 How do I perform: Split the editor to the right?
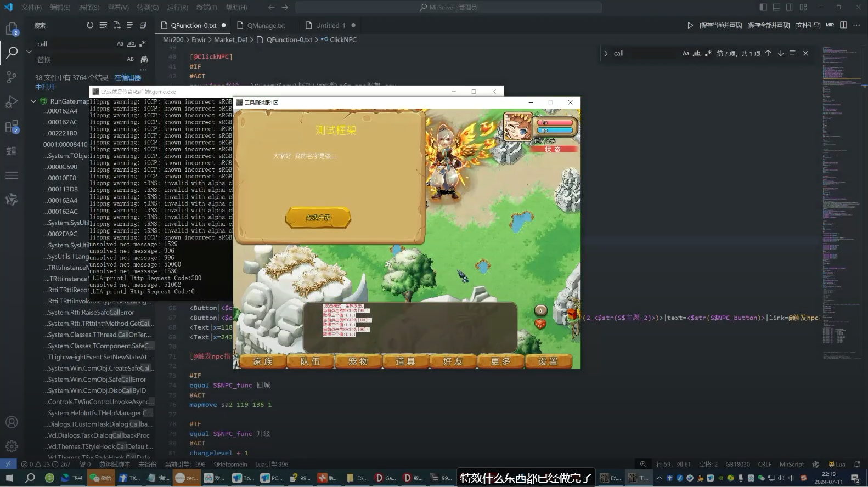coord(843,25)
